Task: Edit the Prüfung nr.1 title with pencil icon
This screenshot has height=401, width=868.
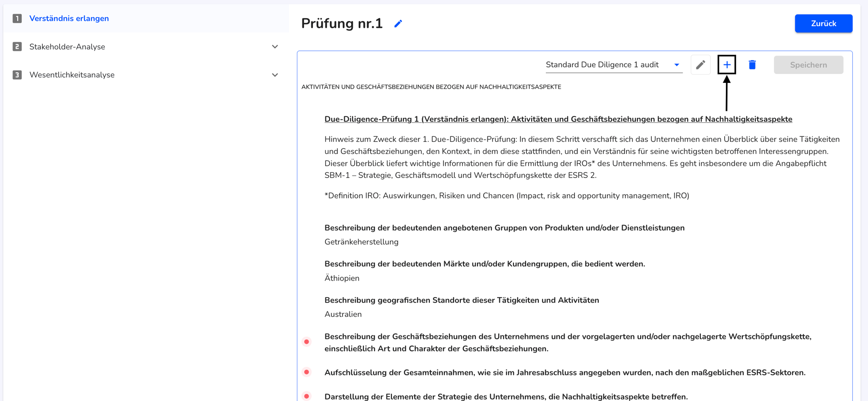Action: (398, 24)
